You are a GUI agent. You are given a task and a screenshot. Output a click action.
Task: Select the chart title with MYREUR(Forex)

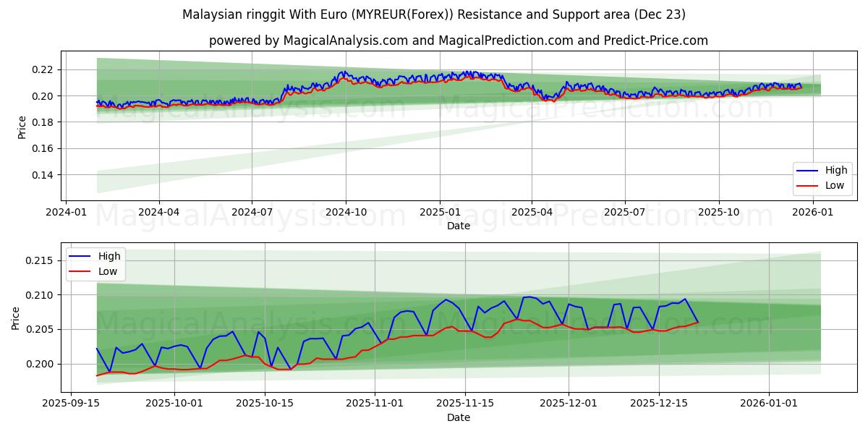pos(434,13)
